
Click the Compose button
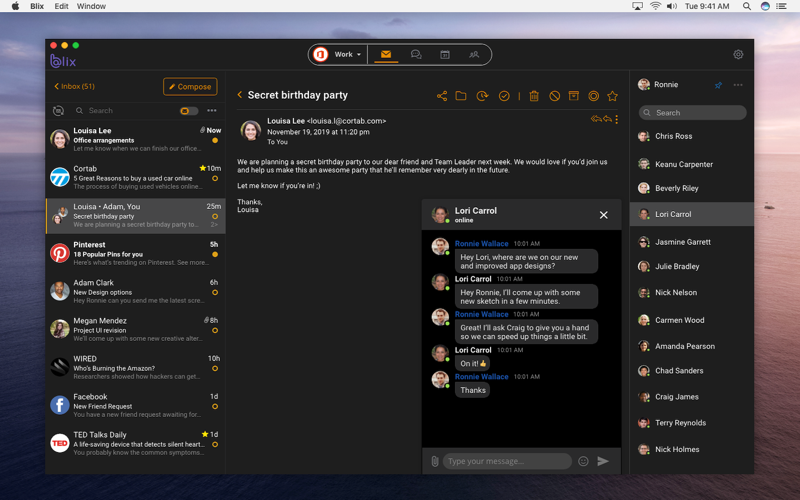pos(190,87)
